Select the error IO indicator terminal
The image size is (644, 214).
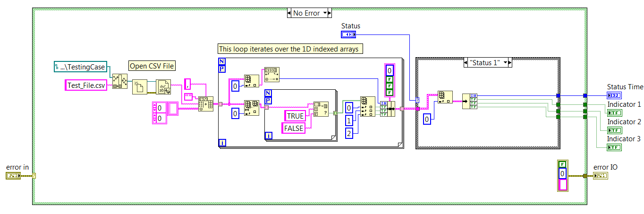(601, 176)
